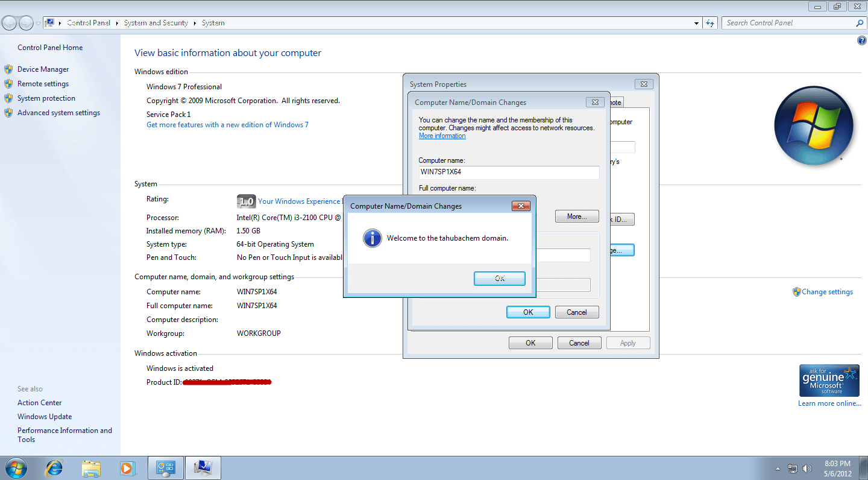This screenshot has width=868, height=480.
Task: Close the Computer Name/Domain Changes dialog
Action: click(594, 103)
